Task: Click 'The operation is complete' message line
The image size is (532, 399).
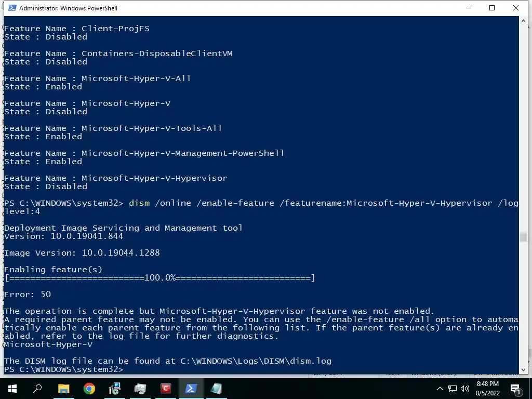Action: coord(219,311)
